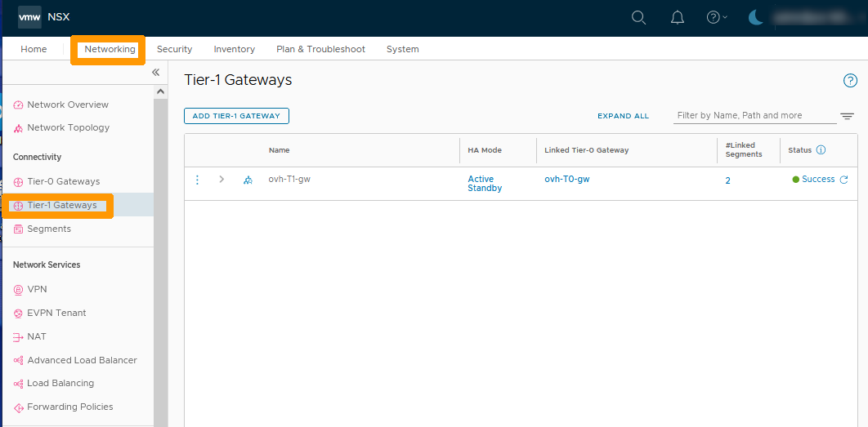This screenshot has width=868, height=427.
Task: Open EVPN Tenant page
Action: [x=56, y=313]
